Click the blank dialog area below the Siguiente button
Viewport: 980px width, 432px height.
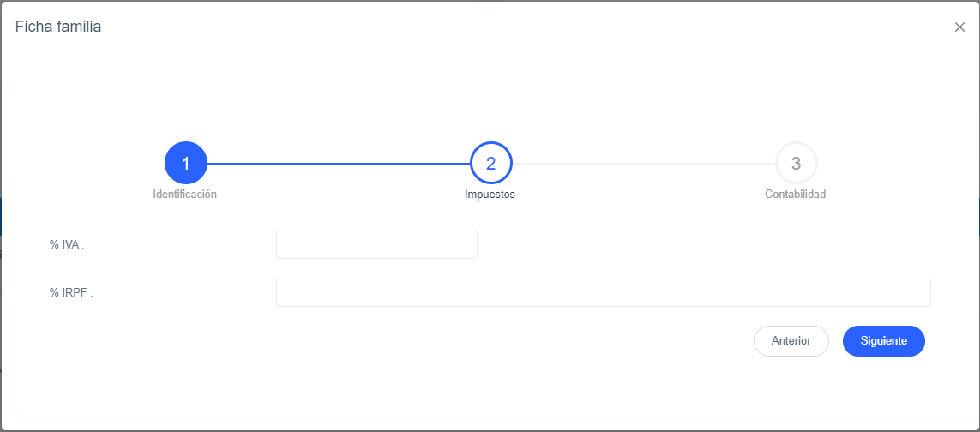pyautogui.click(x=883, y=394)
